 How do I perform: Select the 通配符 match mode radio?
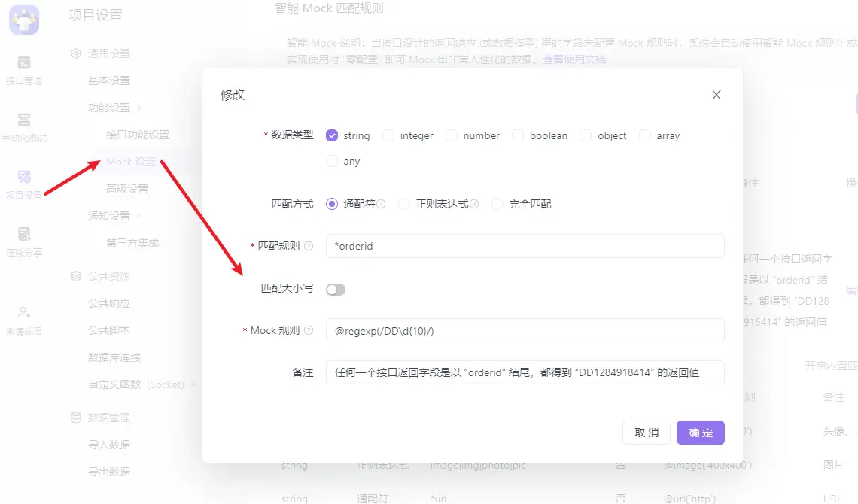click(x=332, y=204)
